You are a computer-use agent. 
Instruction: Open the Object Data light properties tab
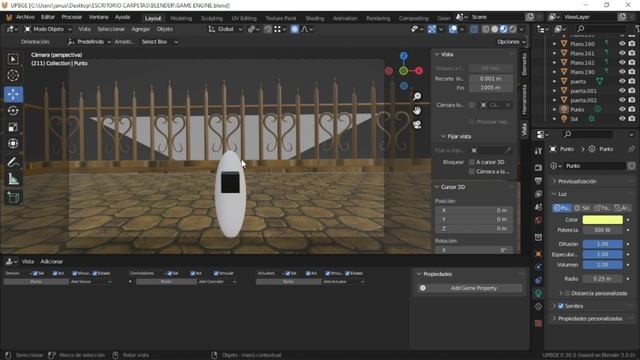538,293
